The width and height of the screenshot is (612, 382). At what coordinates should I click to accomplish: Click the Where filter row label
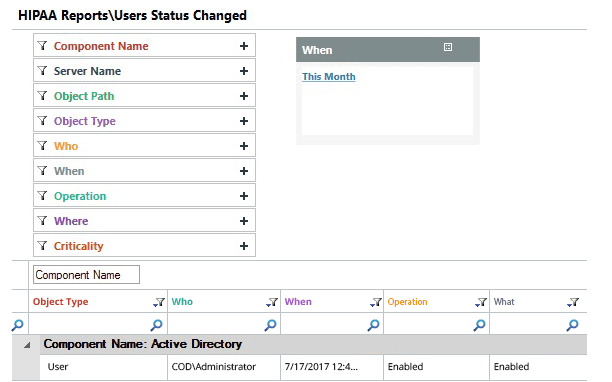pos(71,221)
